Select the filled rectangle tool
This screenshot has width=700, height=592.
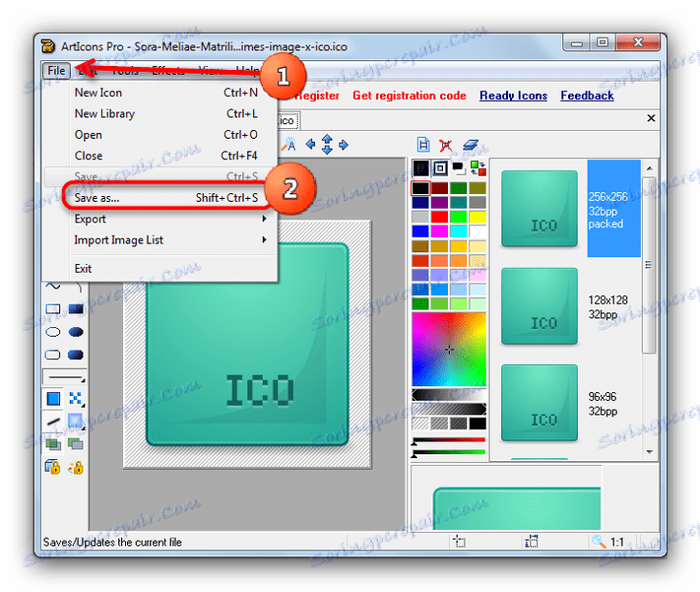(x=76, y=309)
